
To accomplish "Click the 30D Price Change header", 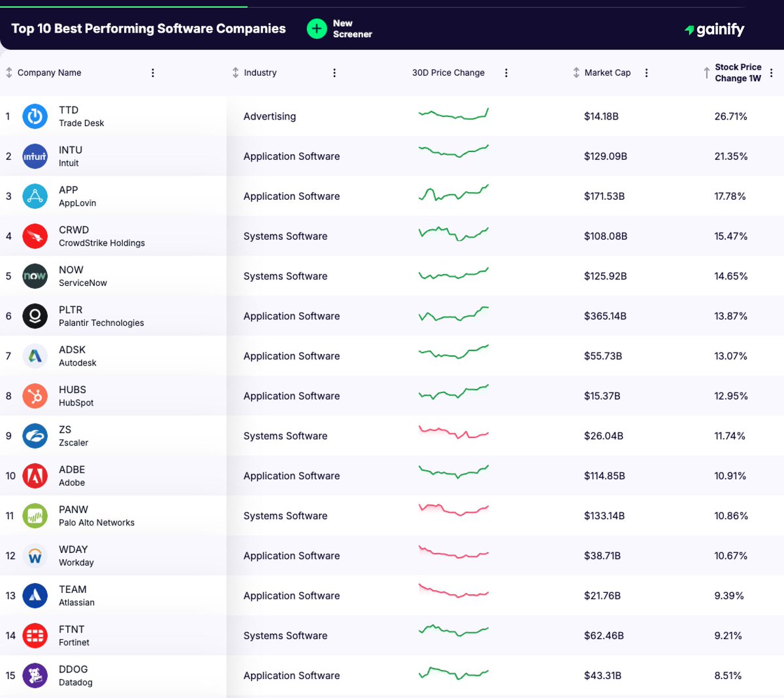I will [x=448, y=72].
